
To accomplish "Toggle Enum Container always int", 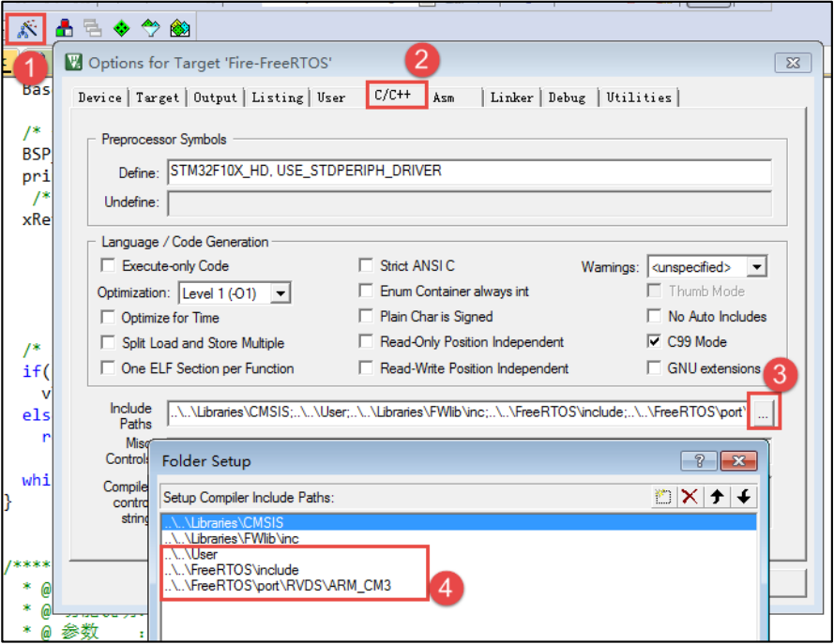I will (366, 291).
